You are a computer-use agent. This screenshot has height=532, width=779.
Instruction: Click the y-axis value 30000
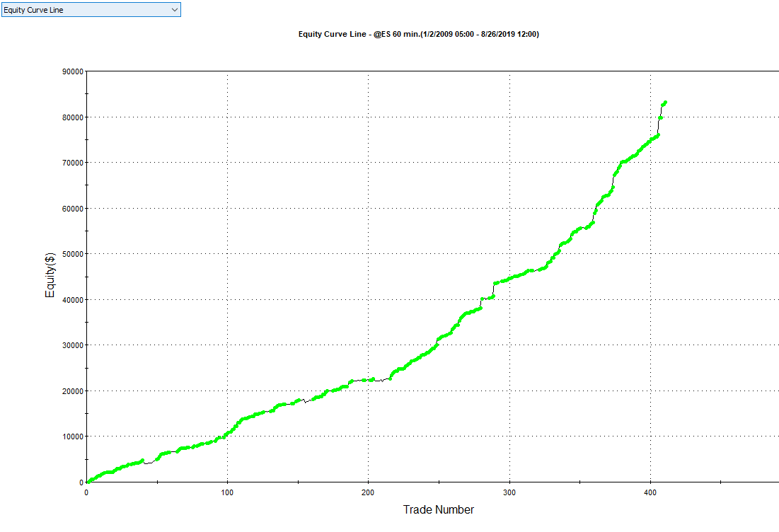(x=73, y=346)
